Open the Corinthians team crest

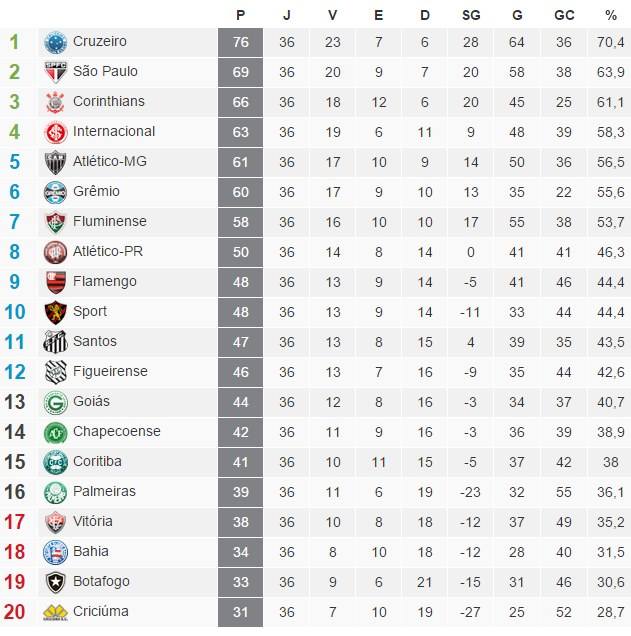pyautogui.click(x=55, y=102)
